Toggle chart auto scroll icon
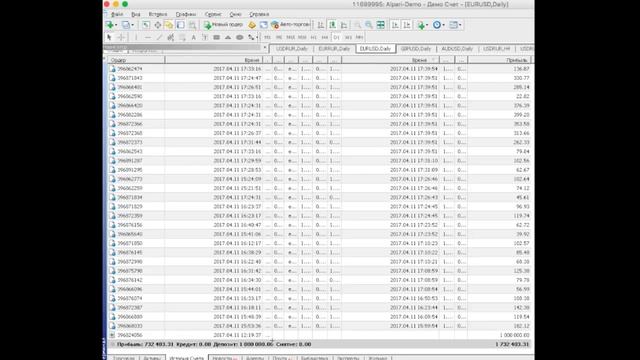Image resolution: width=640 pixels, height=360 pixels. (395, 25)
